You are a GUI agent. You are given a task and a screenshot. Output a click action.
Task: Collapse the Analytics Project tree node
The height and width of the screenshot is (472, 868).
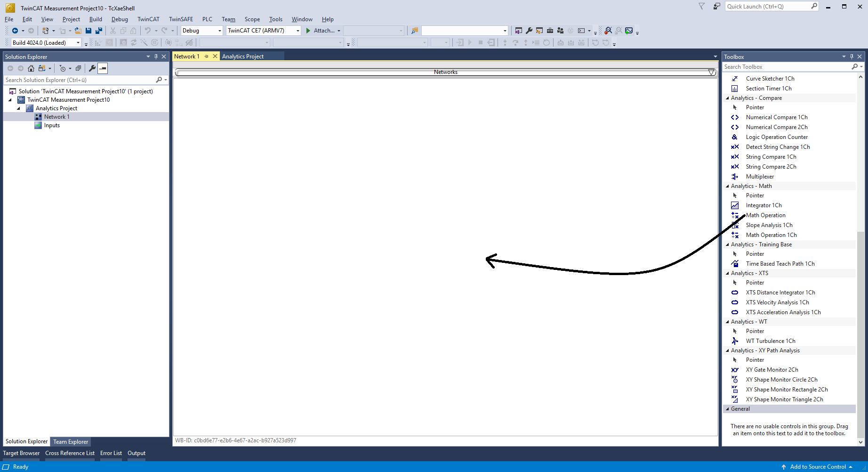tap(19, 108)
